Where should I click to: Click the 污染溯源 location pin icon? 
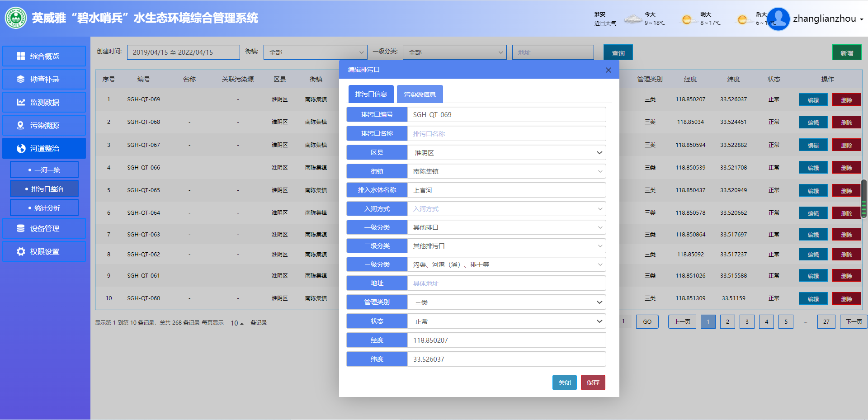(x=21, y=125)
